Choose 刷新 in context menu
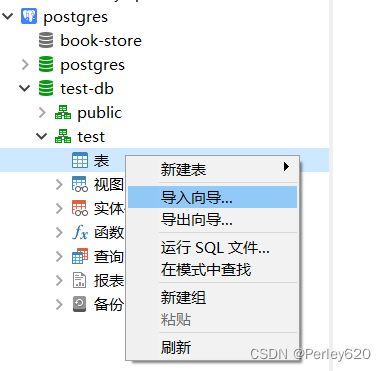This screenshot has width=386, height=371. 212,347
